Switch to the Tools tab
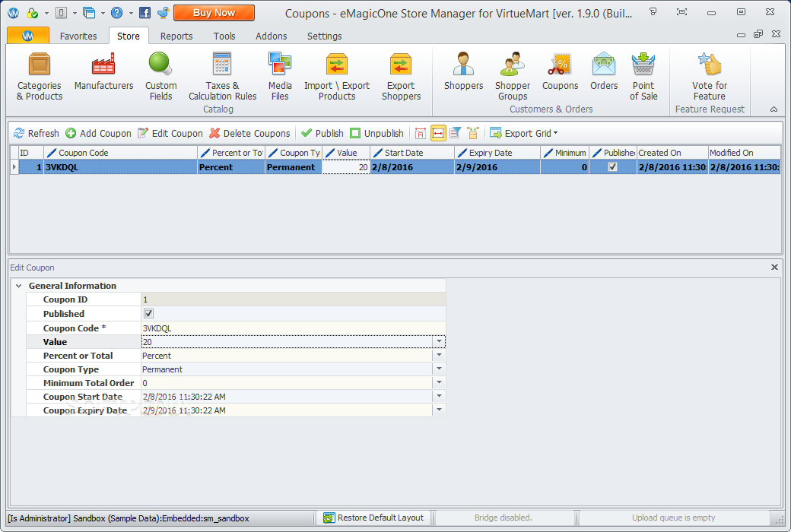 [x=224, y=36]
